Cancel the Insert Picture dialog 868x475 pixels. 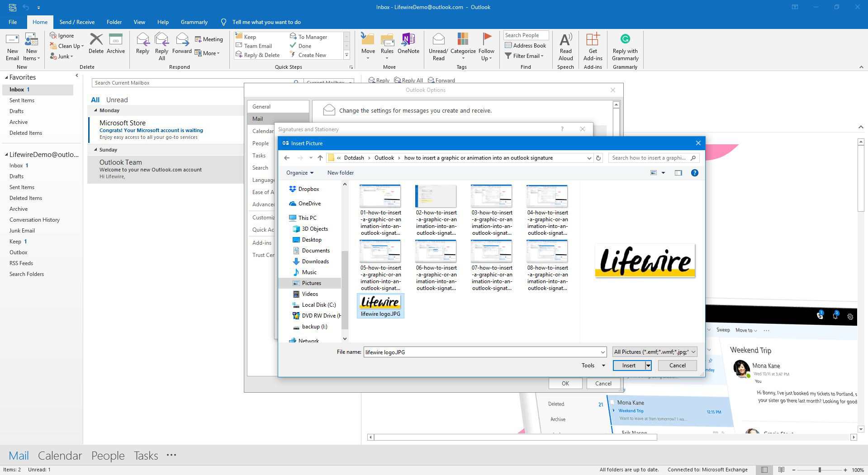[677, 366]
